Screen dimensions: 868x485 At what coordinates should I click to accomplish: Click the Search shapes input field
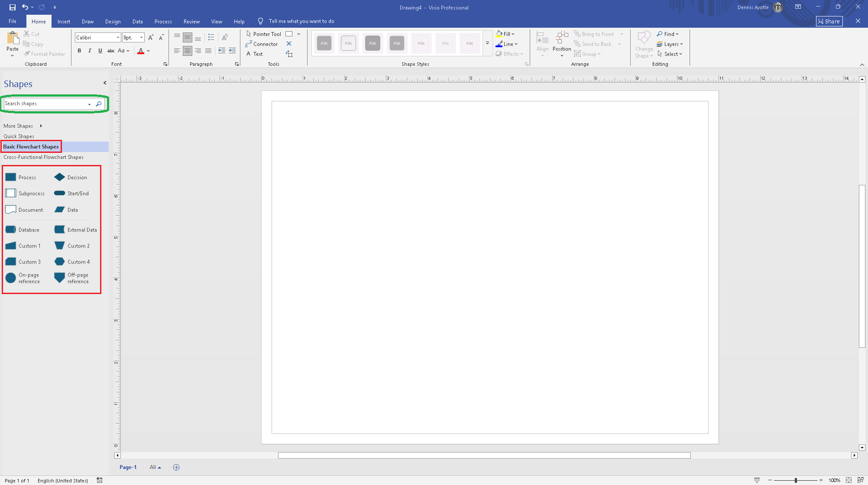tap(45, 104)
